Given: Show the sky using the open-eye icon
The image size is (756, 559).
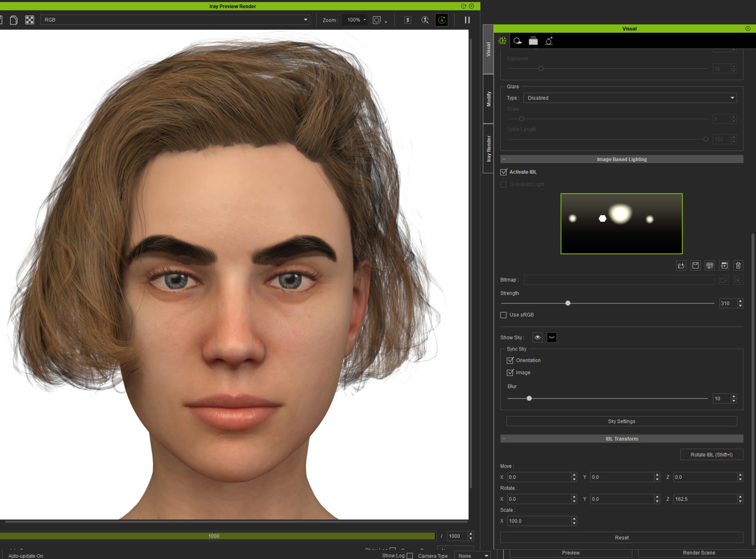Looking at the screenshot, I should click(x=538, y=337).
